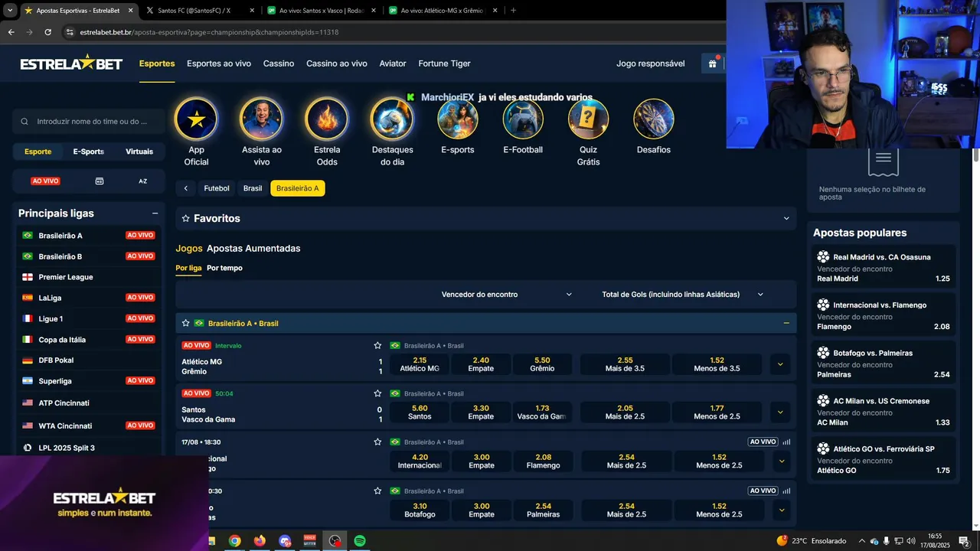
Task: Switch to the E-Sports tab in sidebar
Action: click(x=89, y=152)
